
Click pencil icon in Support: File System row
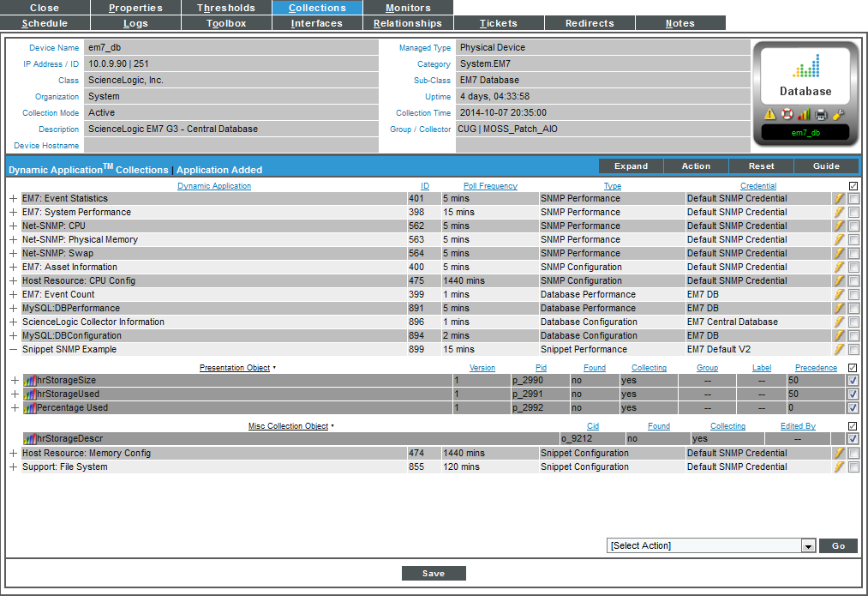click(840, 467)
